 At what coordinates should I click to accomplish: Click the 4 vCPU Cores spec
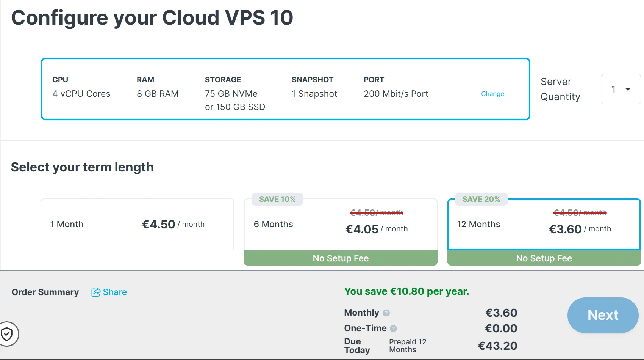pos(81,94)
